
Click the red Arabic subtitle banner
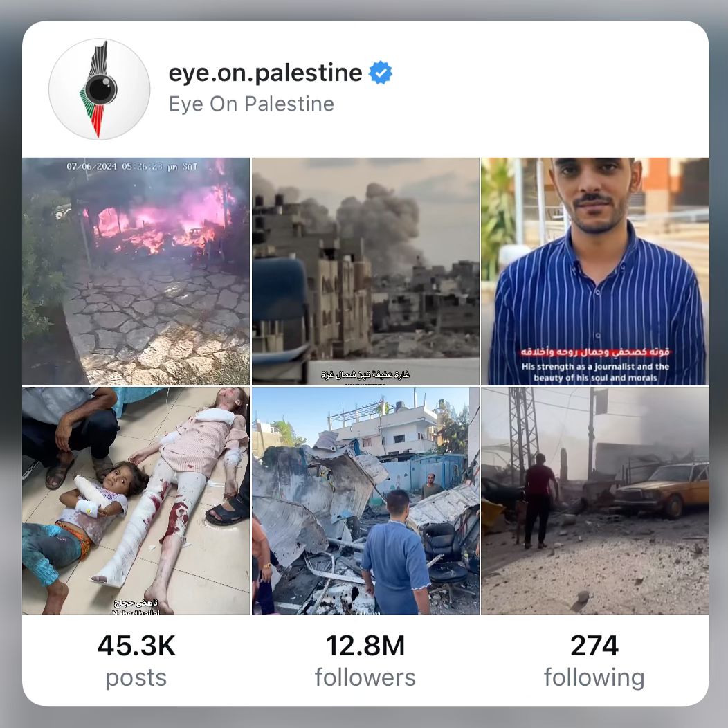(595, 352)
